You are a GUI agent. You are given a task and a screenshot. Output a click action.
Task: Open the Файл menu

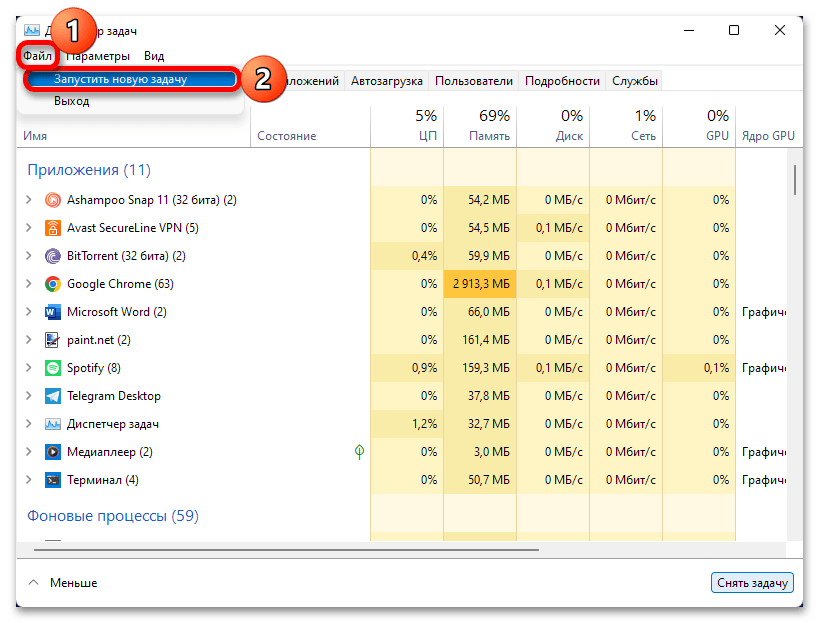pyautogui.click(x=37, y=56)
